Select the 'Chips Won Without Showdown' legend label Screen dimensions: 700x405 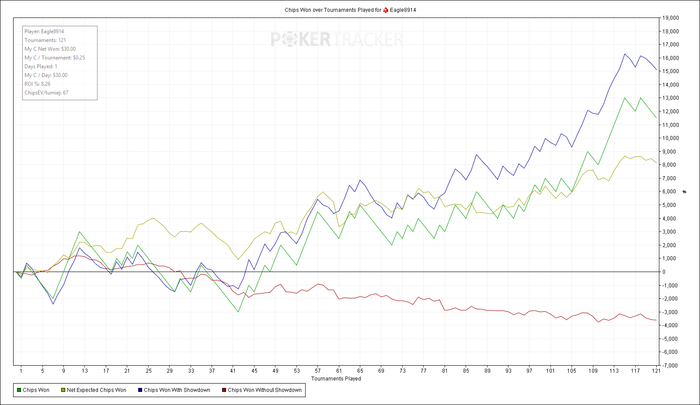pyautogui.click(x=265, y=390)
